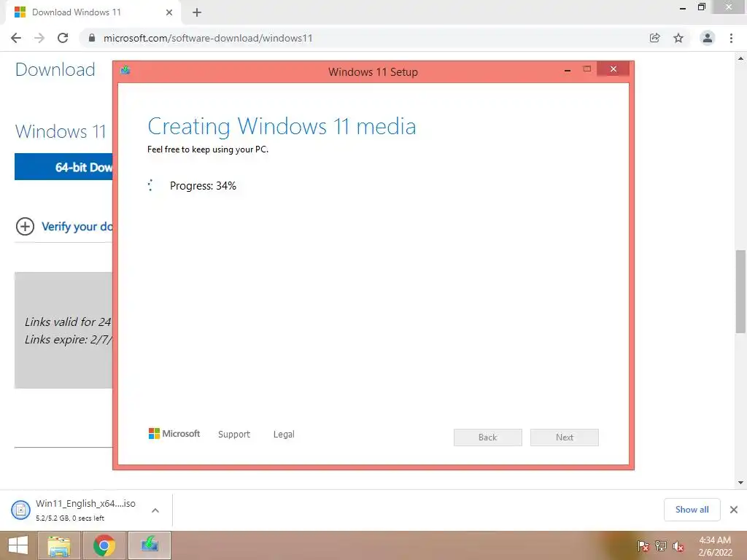Click the Microsoft logo in Setup

(x=174, y=433)
